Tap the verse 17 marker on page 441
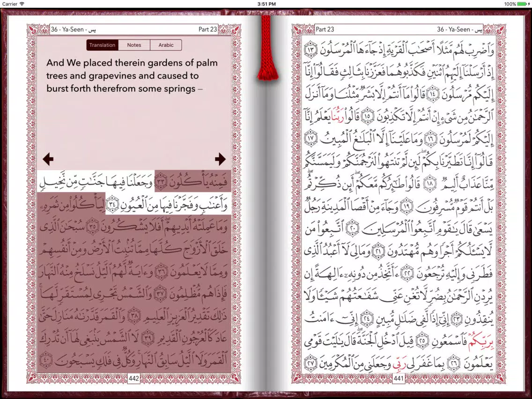 pos(310,139)
